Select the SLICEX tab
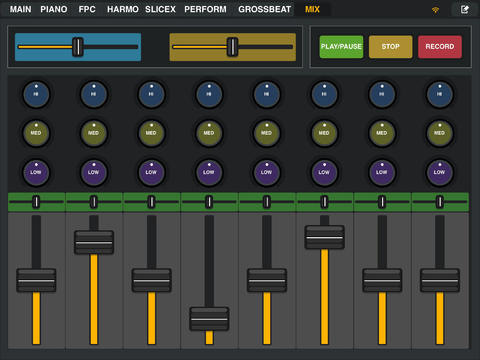The width and height of the screenshot is (480, 360). [x=160, y=9]
